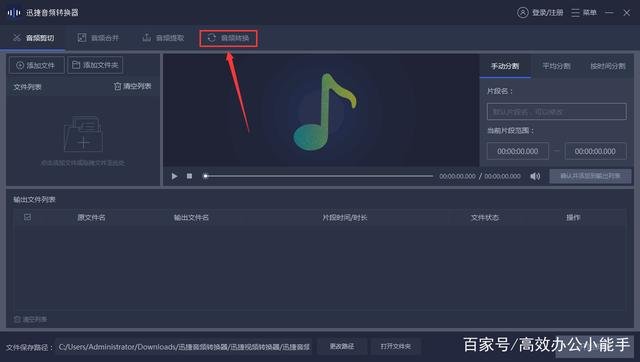Switch to the 音频合并 tab
The width and height of the screenshot is (640, 362).
point(98,38)
